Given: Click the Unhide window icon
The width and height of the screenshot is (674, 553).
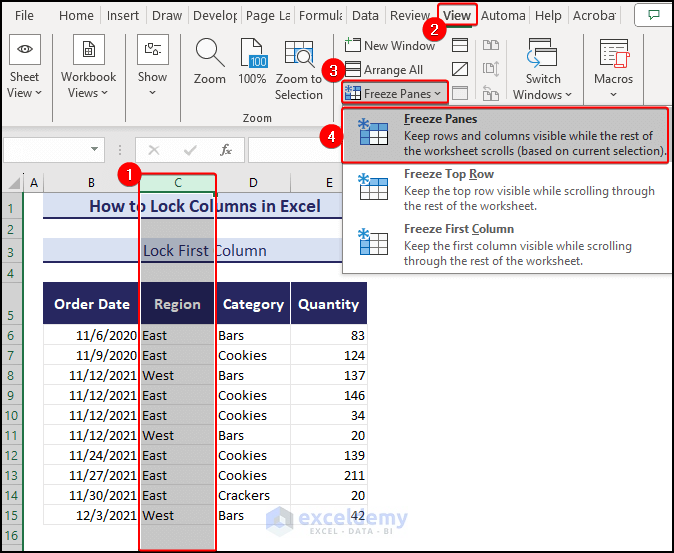Looking at the screenshot, I should click(460, 93).
